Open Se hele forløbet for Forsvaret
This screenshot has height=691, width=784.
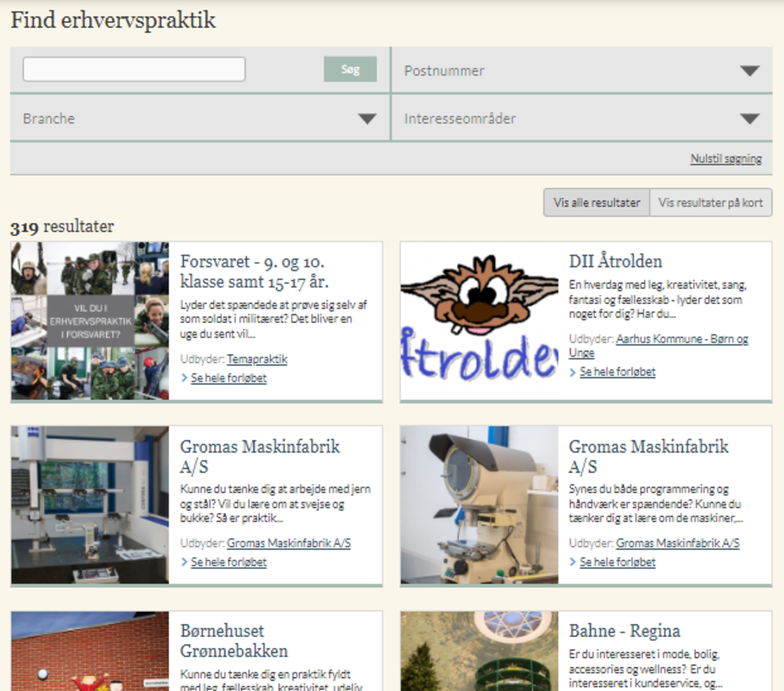tap(228, 378)
